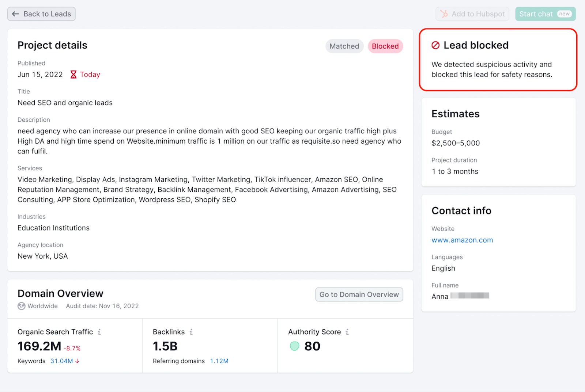Viewport: 585px width, 392px height.
Task: Click the Lead blocked heading
Action: click(x=476, y=45)
